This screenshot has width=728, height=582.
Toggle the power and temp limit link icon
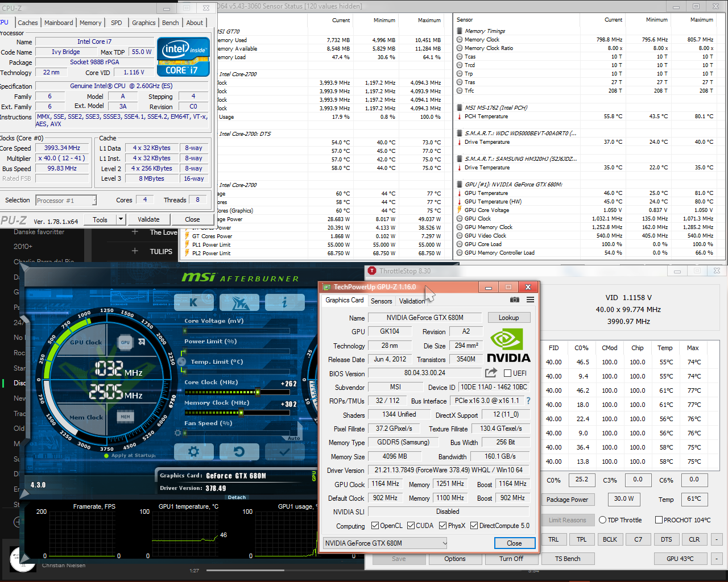pyautogui.click(x=183, y=361)
